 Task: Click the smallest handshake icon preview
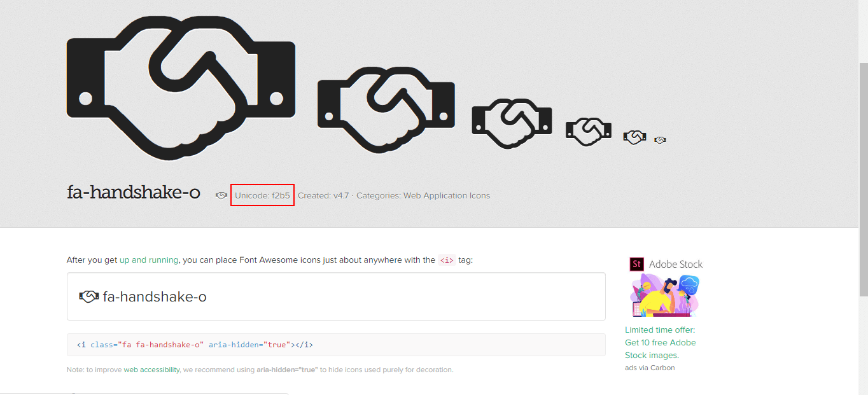[x=660, y=140]
